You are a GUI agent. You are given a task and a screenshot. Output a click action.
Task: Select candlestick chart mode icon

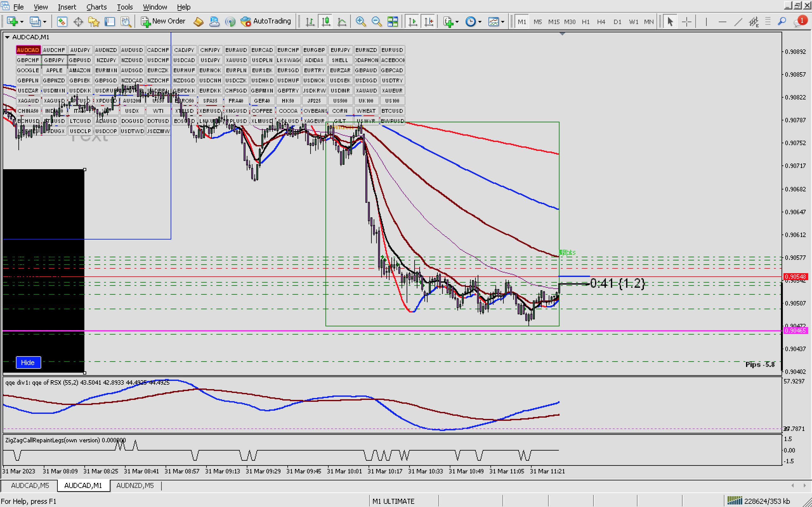tap(326, 22)
